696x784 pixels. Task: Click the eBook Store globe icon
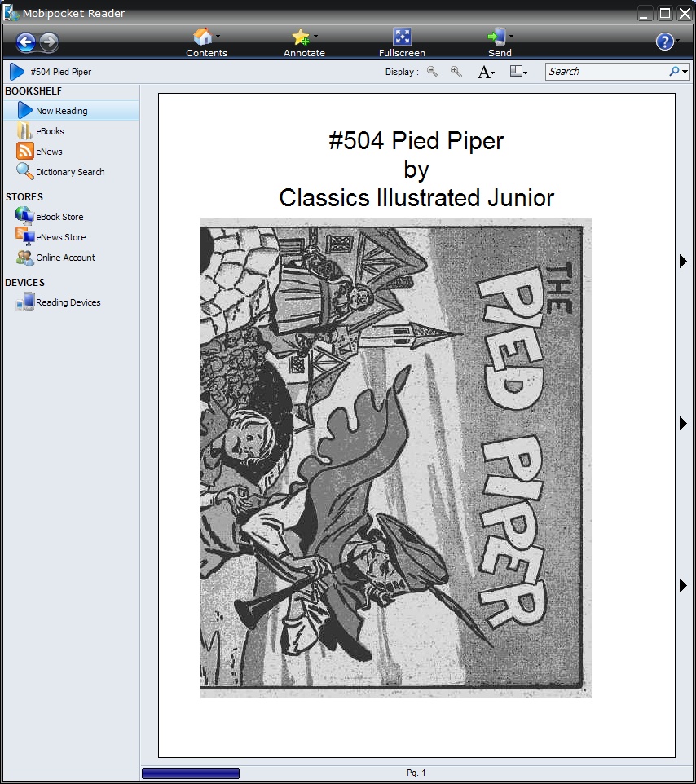24,215
